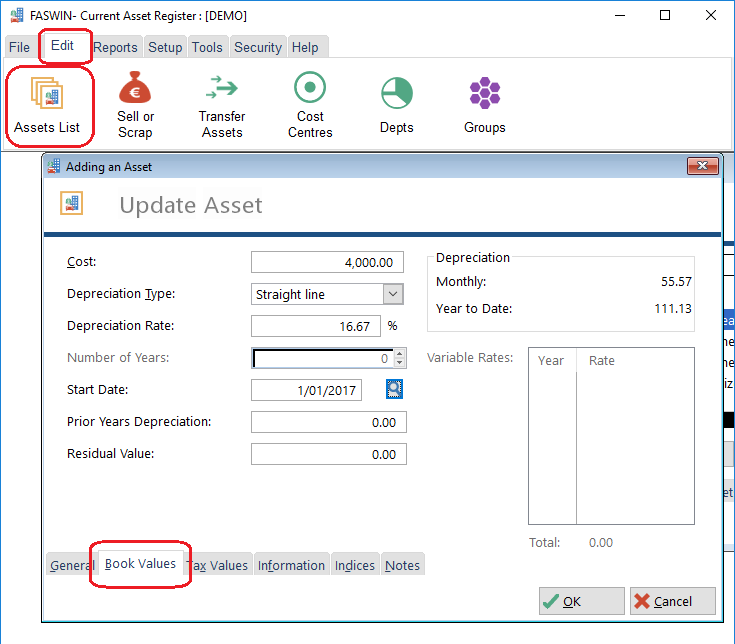
Task: Close the Adding an Asset dialog
Action: pyautogui.click(x=702, y=166)
